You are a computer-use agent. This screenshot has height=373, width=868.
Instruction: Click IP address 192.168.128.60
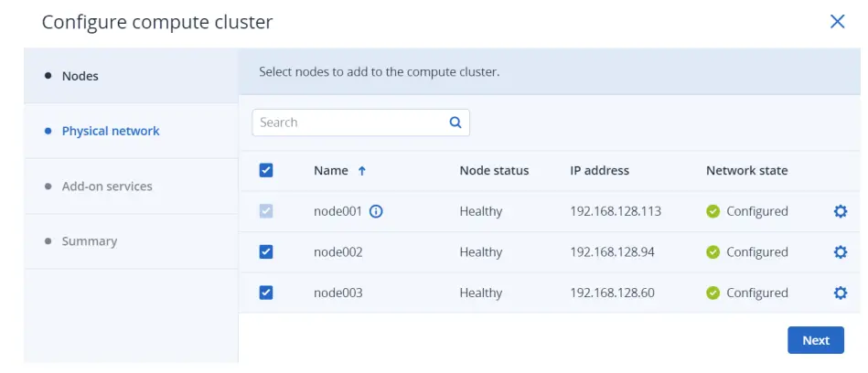[612, 293]
